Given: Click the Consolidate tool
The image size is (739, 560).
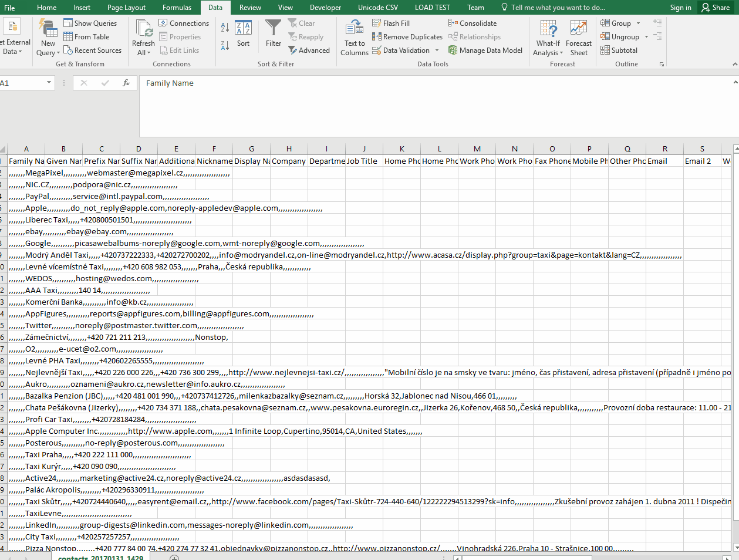Looking at the screenshot, I should pos(473,23).
